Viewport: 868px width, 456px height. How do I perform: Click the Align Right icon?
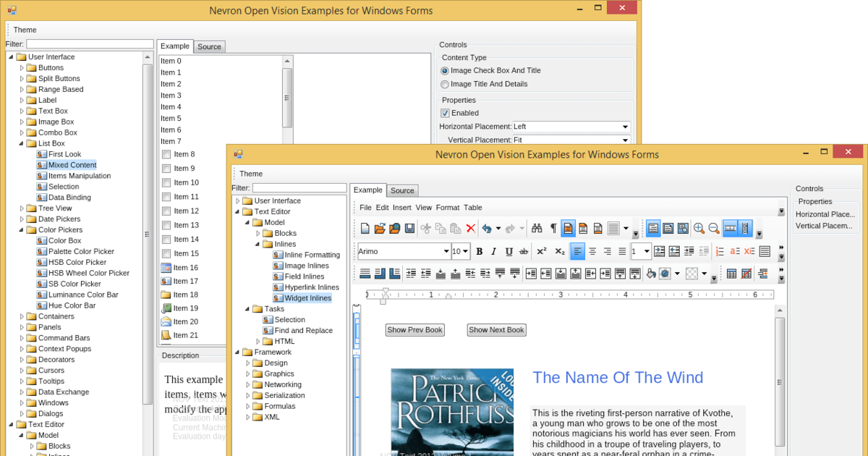click(608, 251)
